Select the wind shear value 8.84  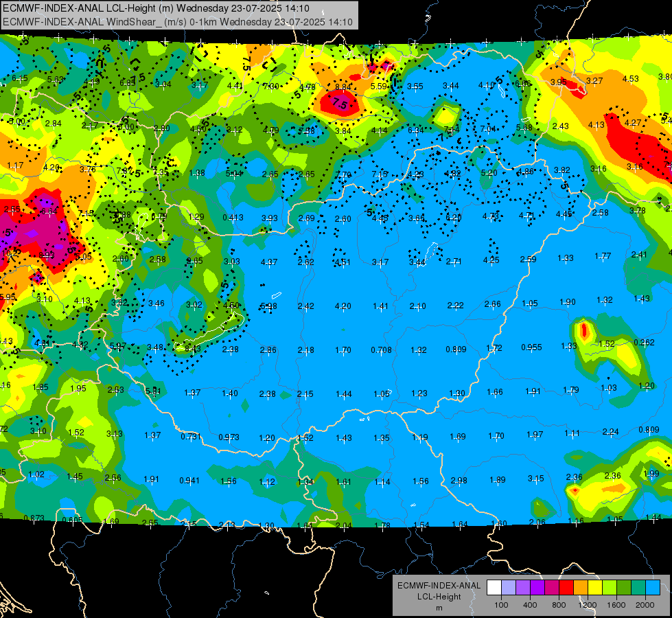click(343, 87)
